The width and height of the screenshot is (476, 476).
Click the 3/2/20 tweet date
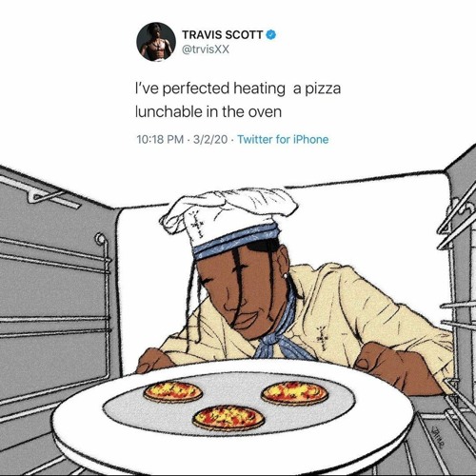tap(210, 139)
